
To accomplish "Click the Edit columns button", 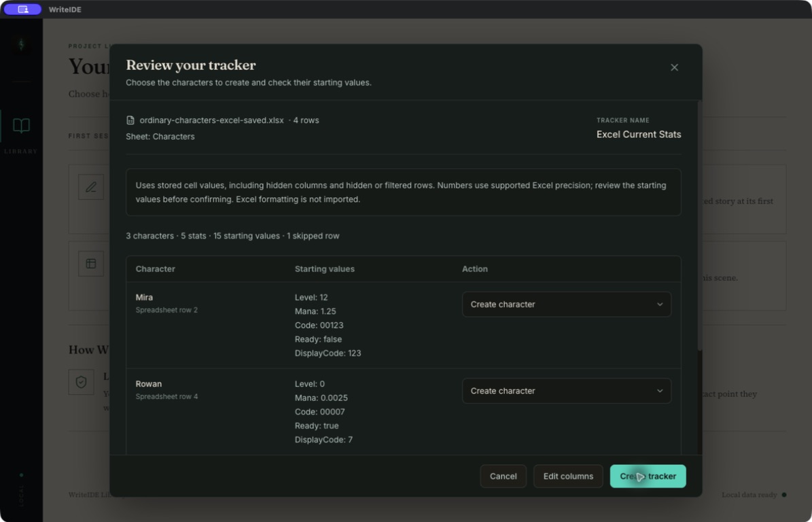I will [568, 476].
